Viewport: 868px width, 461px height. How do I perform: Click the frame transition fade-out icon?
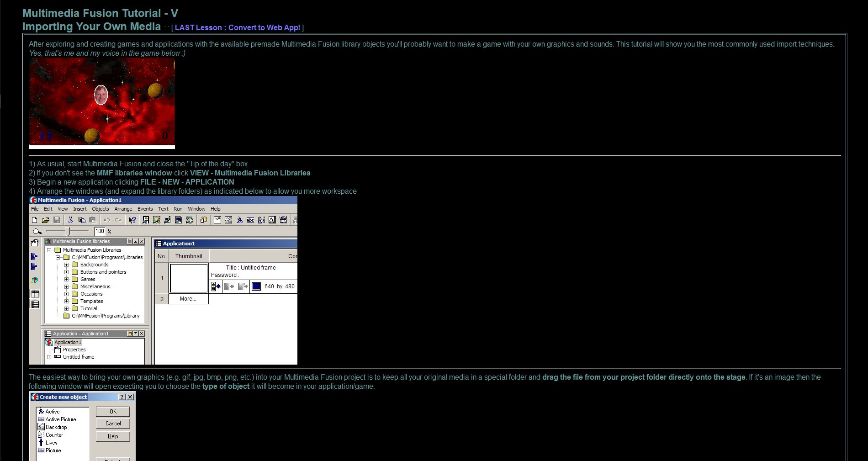point(243,286)
